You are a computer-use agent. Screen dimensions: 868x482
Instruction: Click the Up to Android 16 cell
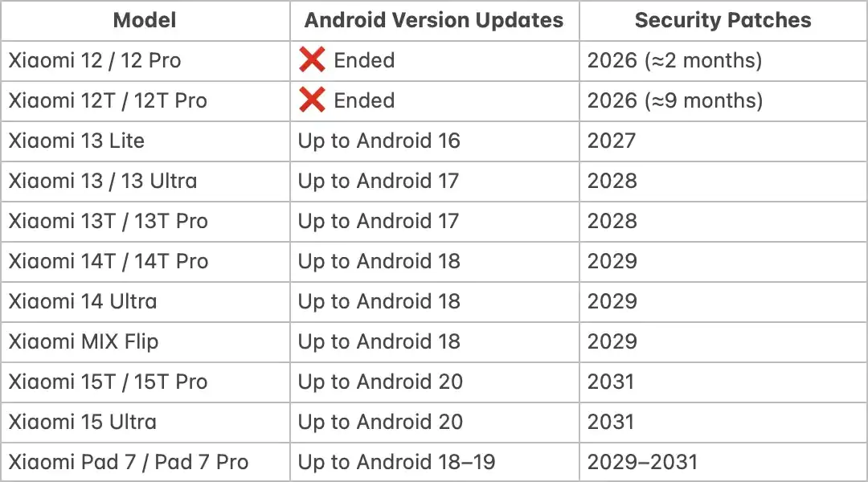pos(379,141)
